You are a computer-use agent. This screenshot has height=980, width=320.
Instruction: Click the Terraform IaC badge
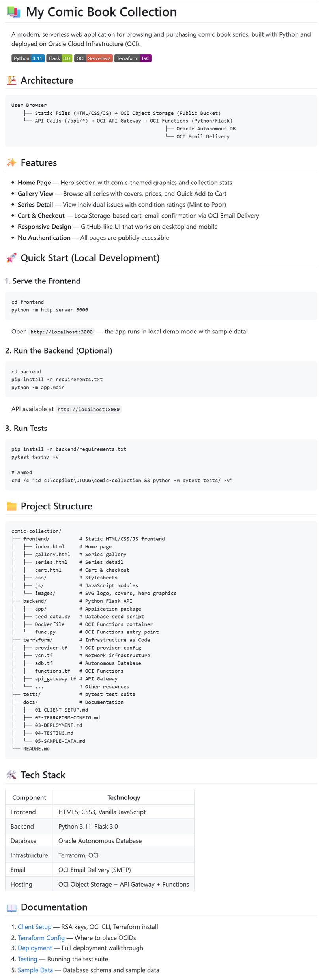tap(133, 58)
